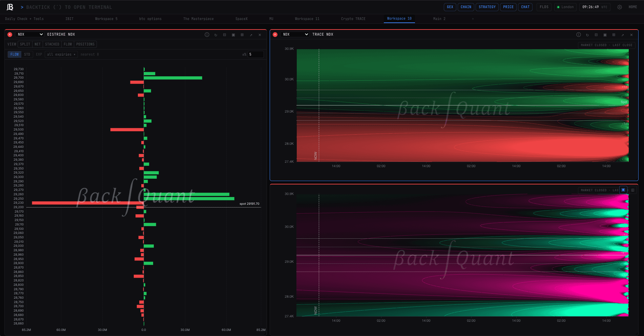Pop out the TRACE NDX panel

(x=623, y=35)
